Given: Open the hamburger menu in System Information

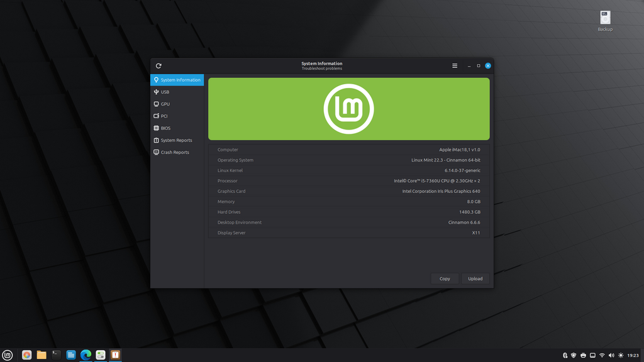Looking at the screenshot, I should [x=455, y=65].
